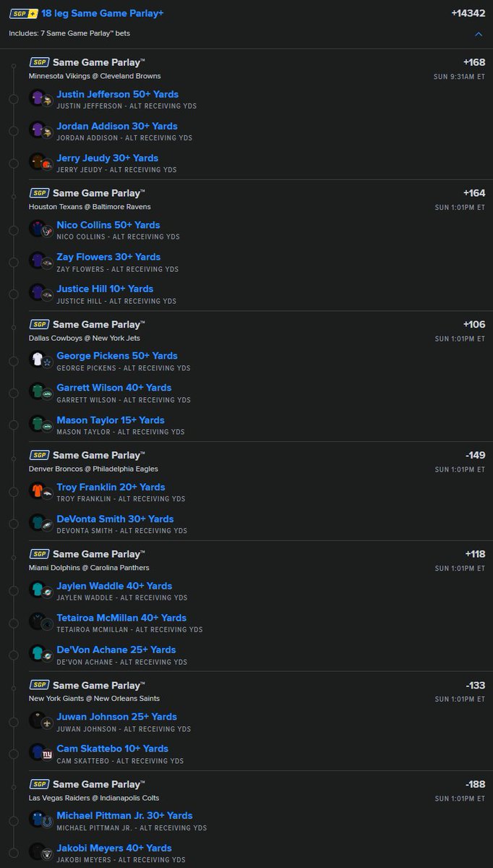Open Michael Pittman Jr. 30+ Yards leg
Viewport: 493px width, 868px height.
[x=124, y=815]
